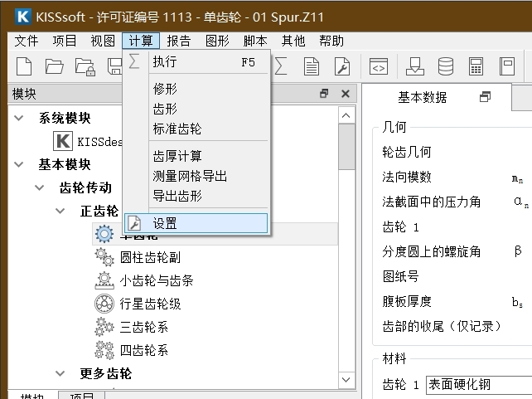This screenshot has height=399, width=532.
Task: Collapse the 更多齿轮 tree node
Action: click(x=60, y=373)
